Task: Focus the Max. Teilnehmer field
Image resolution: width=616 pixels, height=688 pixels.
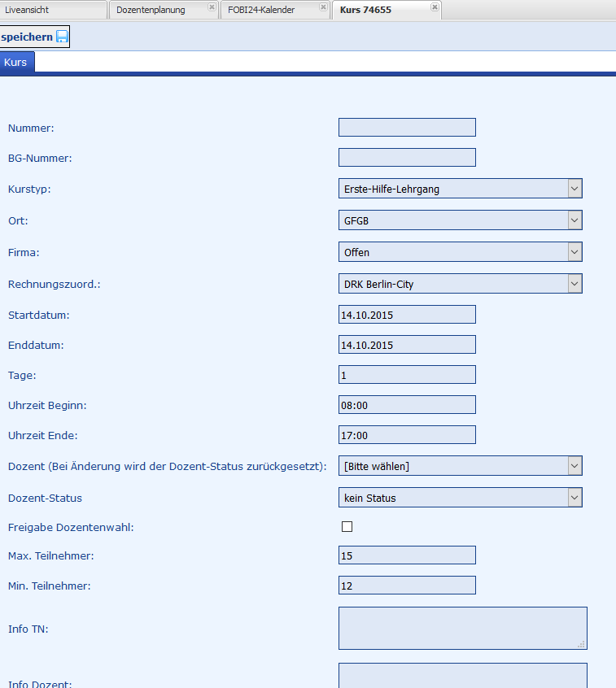Action: pyautogui.click(x=407, y=555)
